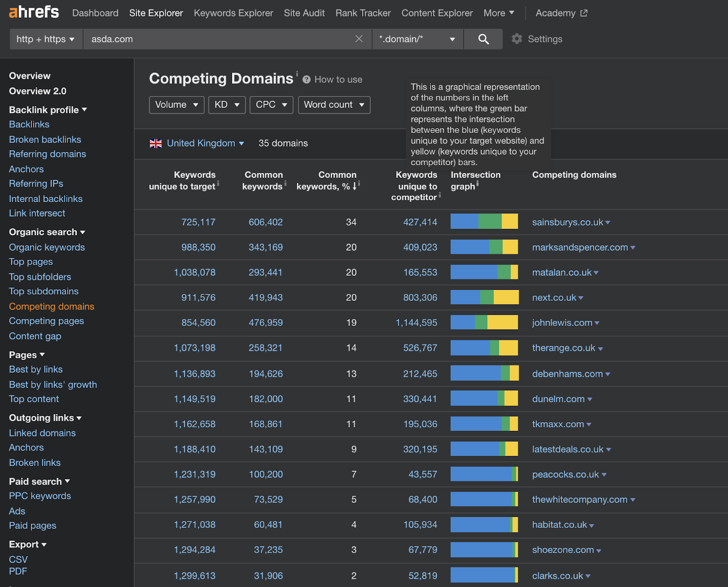Expand next.co.uk domain options arrow

click(x=581, y=298)
